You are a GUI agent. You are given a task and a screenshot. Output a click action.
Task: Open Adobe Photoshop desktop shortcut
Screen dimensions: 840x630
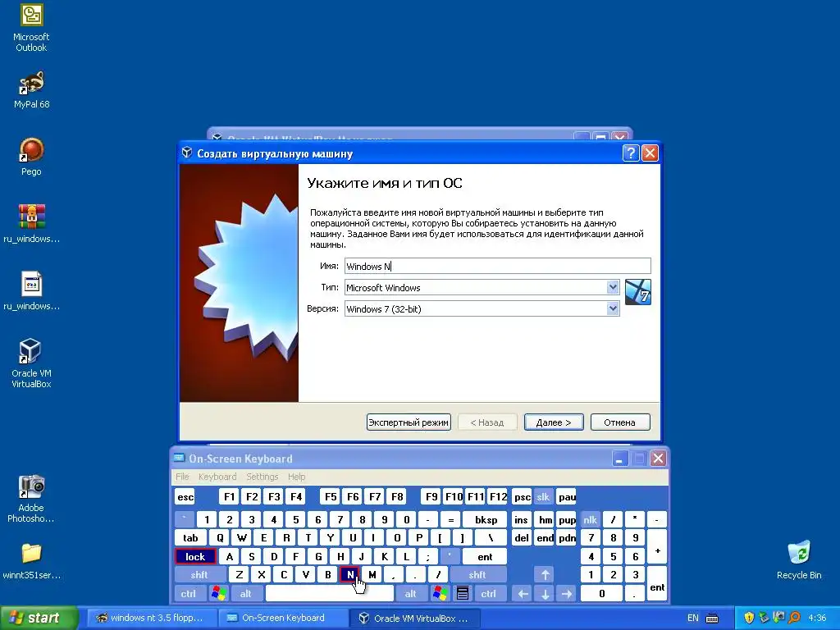coord(31,499)
